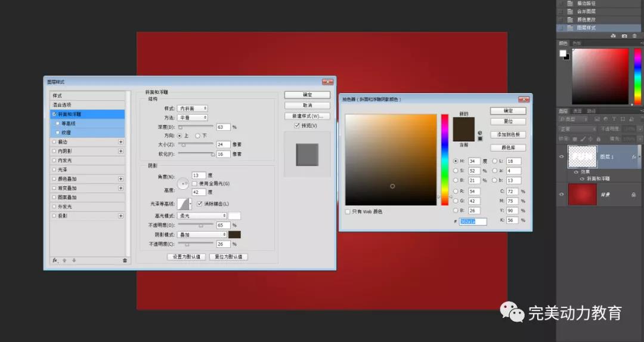The image size is (644, 342).
Task: Click the camera snapshot icon in History panel
Action: (623, 36)
